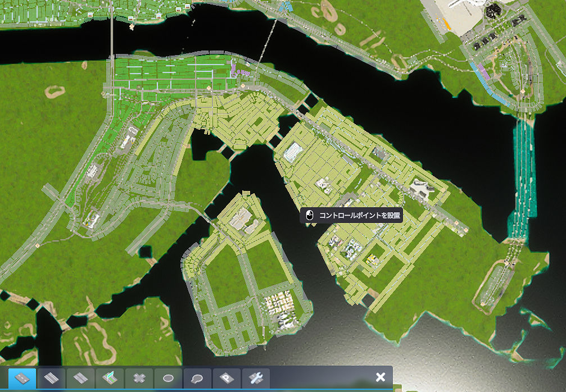Open the highways category icon
The height and width of the screenshot is (392, 566).
pos(110,377)
